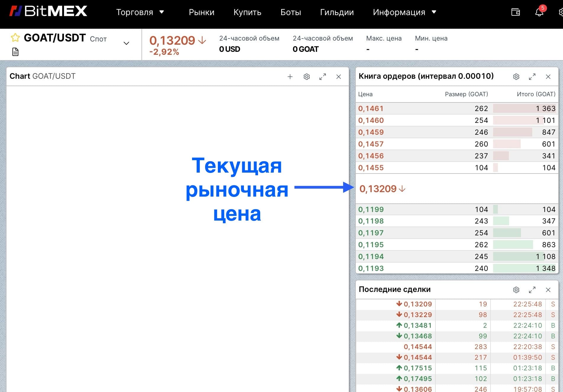Select bid price 0,1198 in order book
The width and height of the screenshot is (563, 392).
click(371, 221)
